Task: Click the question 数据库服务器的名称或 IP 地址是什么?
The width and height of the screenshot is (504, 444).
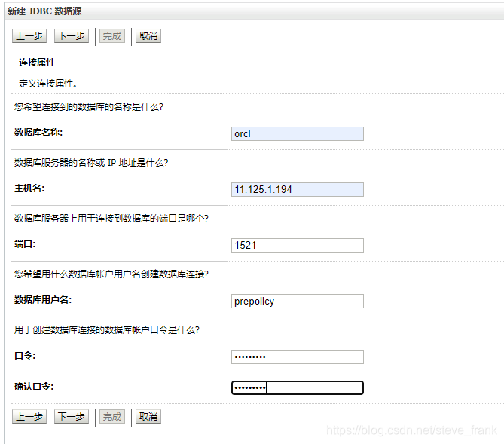Action: [x=91, y=163]
